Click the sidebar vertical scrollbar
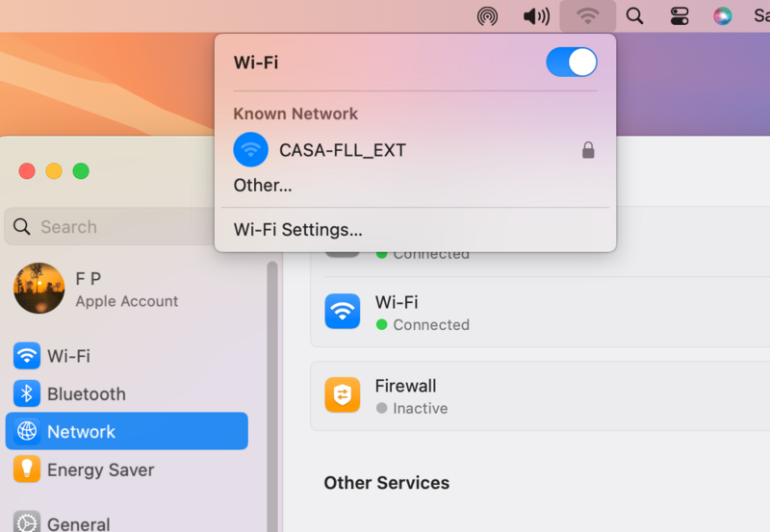 [272, 396]
